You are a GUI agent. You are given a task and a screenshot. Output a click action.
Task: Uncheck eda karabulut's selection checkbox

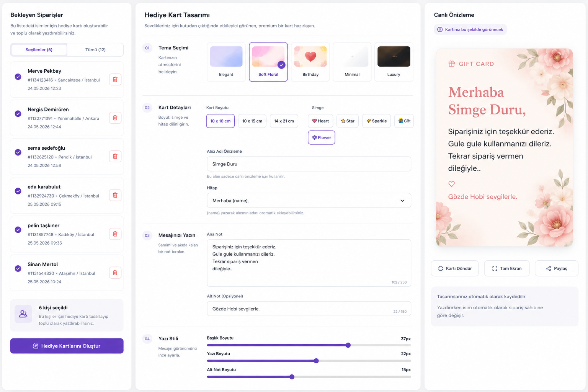click(18, 191)
